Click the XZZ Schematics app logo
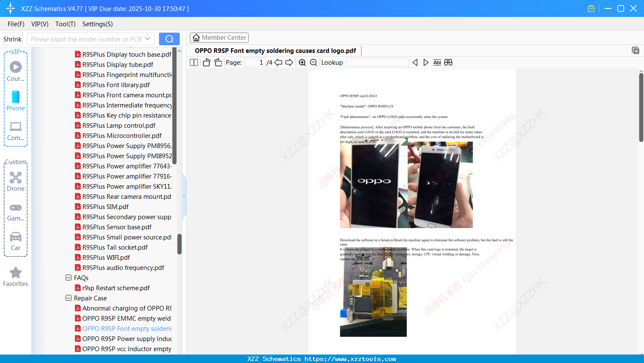 click(x=11, y=8)
